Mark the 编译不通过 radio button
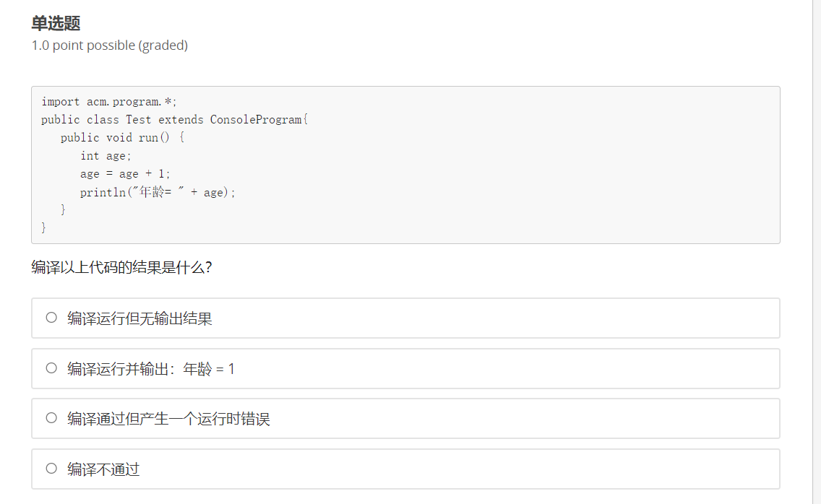 pos(51,469)
